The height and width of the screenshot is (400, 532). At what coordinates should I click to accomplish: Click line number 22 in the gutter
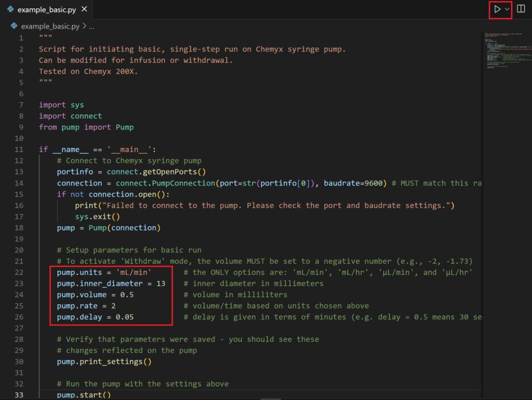[19, 272]
